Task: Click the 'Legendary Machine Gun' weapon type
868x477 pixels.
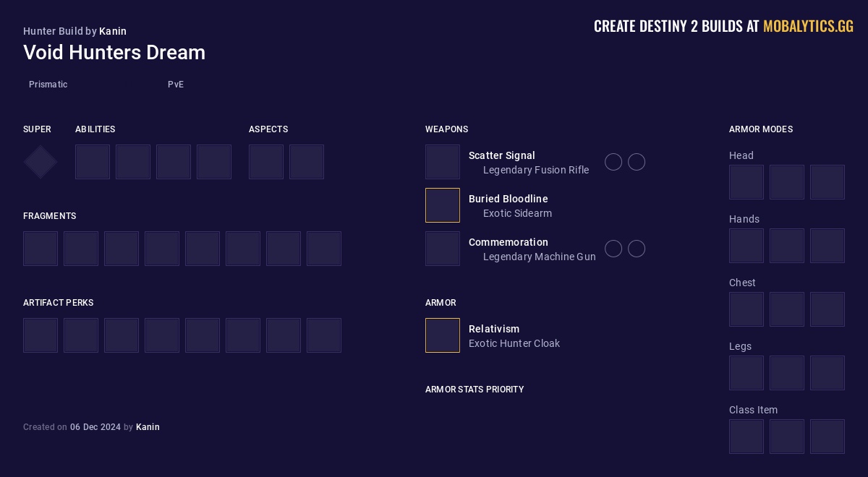Action: pos(540,257)
